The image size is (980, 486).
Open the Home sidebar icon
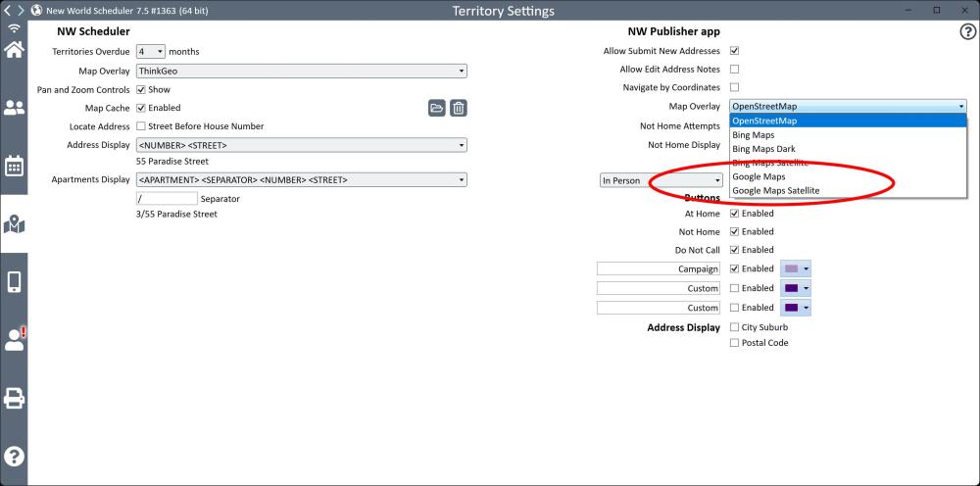pos(14,50)
